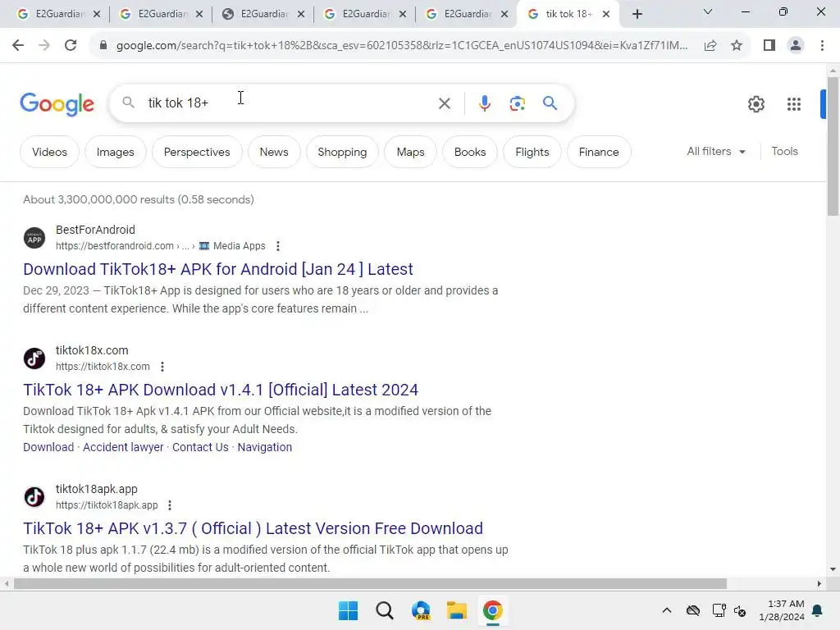Open the Download sitelink
840x630 pixels.
click(x=48, y=447)
